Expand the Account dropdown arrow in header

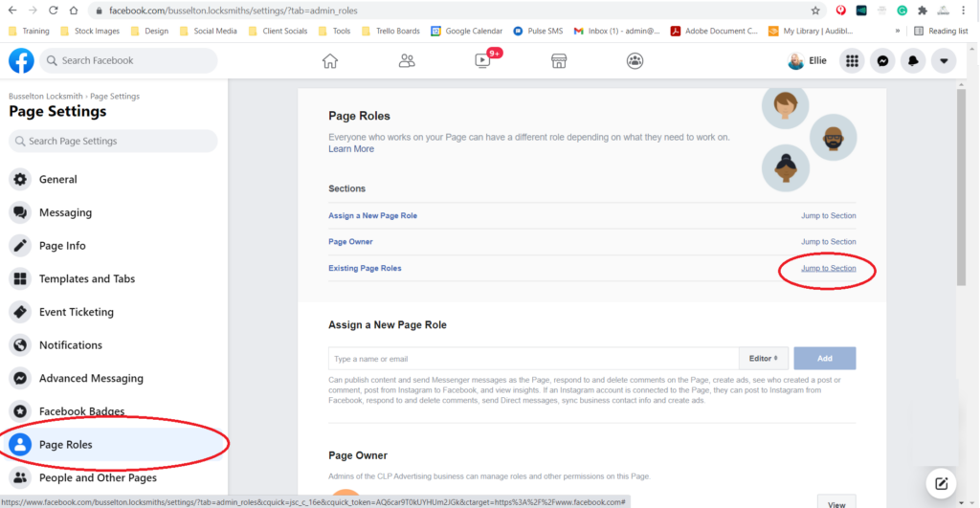coord(944,60)
